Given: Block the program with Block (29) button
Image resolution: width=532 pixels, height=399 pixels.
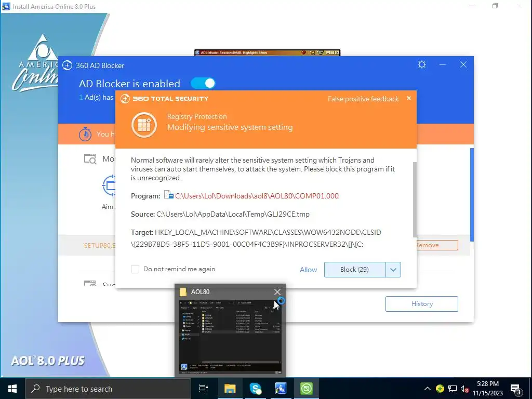Looking at the screenshot, I should pos(354,270).
